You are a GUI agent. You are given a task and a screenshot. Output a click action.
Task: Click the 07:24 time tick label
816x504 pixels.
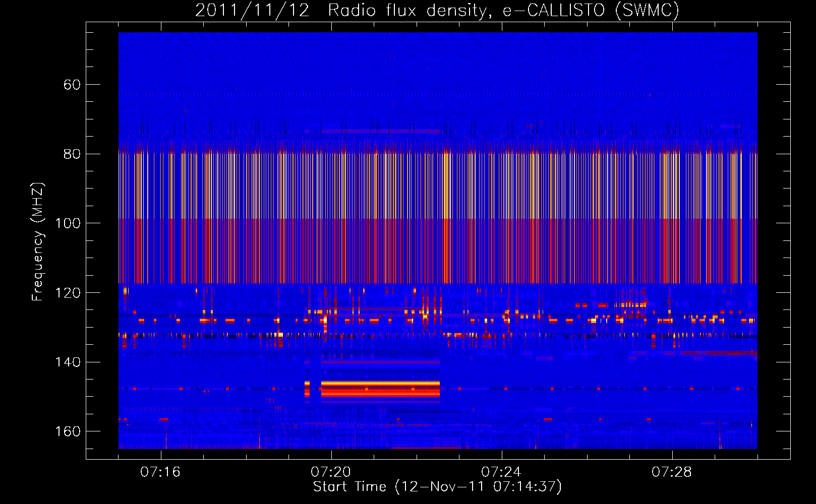501,472
